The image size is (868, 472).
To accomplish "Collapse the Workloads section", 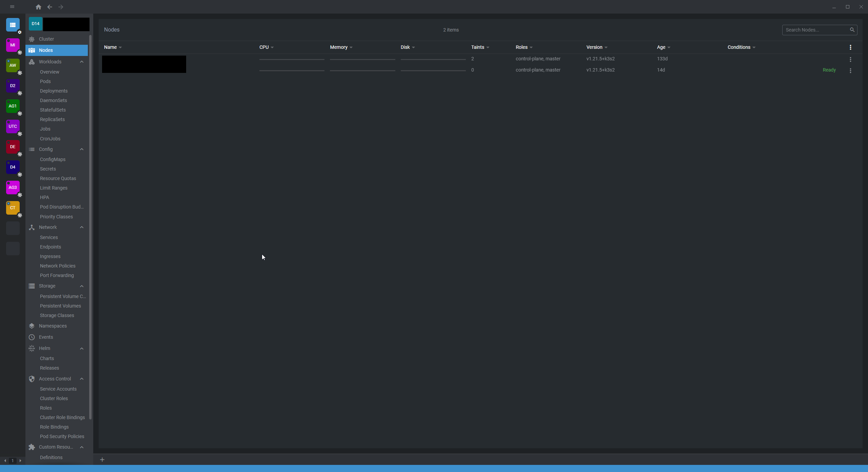I will [81, 62].
